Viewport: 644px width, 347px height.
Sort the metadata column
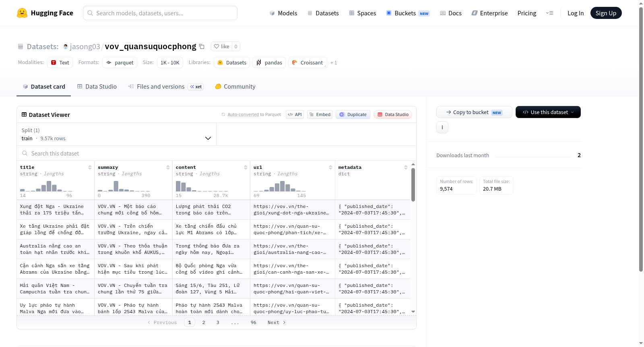406,167
